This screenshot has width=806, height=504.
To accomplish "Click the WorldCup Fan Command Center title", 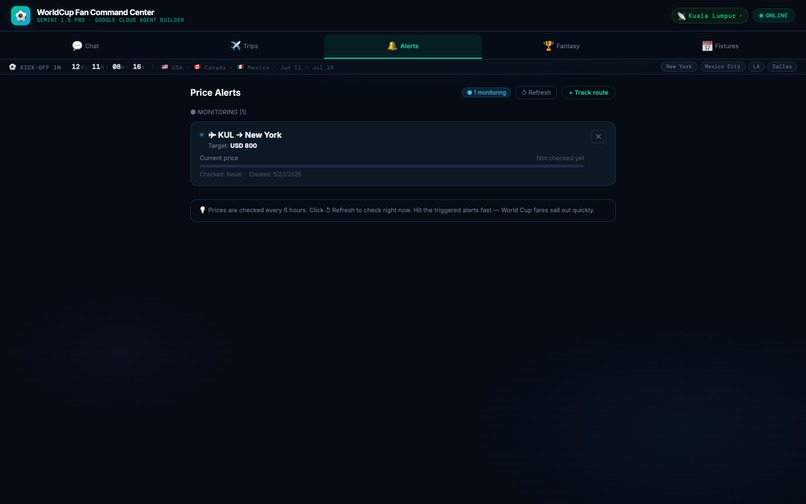I will [96, 12].
